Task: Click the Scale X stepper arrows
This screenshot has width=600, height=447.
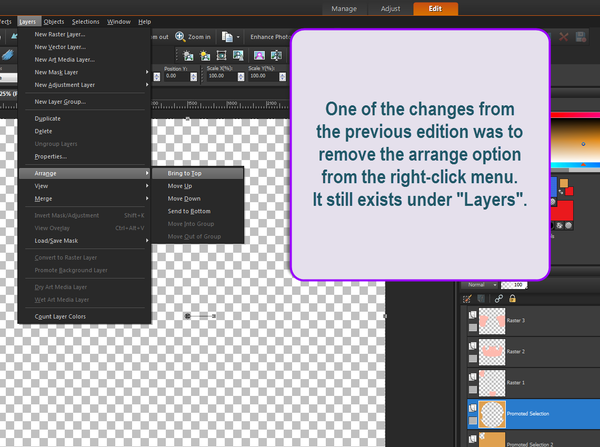Action: click(241, 77)
